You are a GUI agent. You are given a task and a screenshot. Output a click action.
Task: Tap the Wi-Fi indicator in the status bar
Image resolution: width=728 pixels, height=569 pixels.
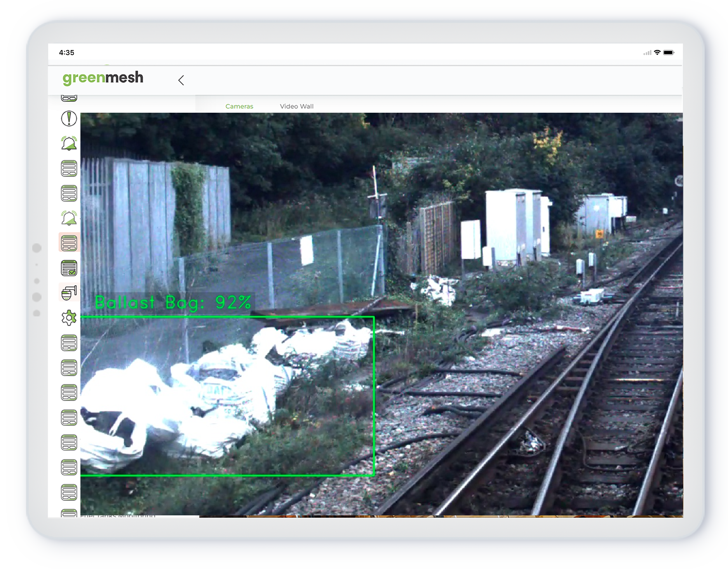pyautogui.click(x=657, y=52)
